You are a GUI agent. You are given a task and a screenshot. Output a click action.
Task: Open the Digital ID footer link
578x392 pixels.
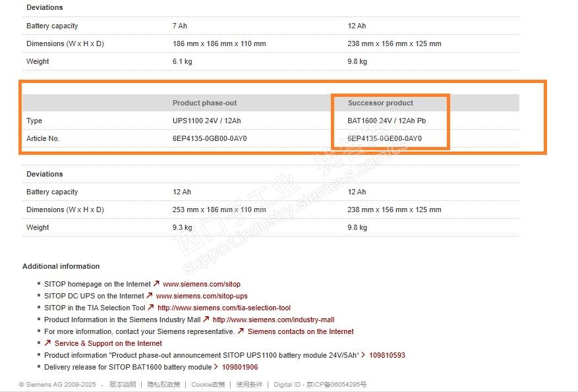287,384
